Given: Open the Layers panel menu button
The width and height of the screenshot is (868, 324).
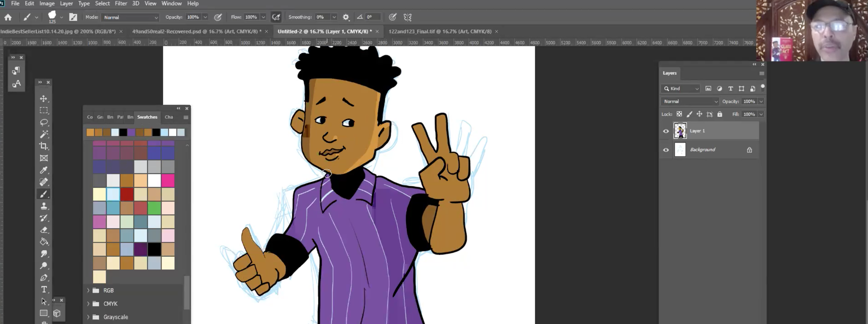Looking at the screenshot, I should click(x=761, y=73).
